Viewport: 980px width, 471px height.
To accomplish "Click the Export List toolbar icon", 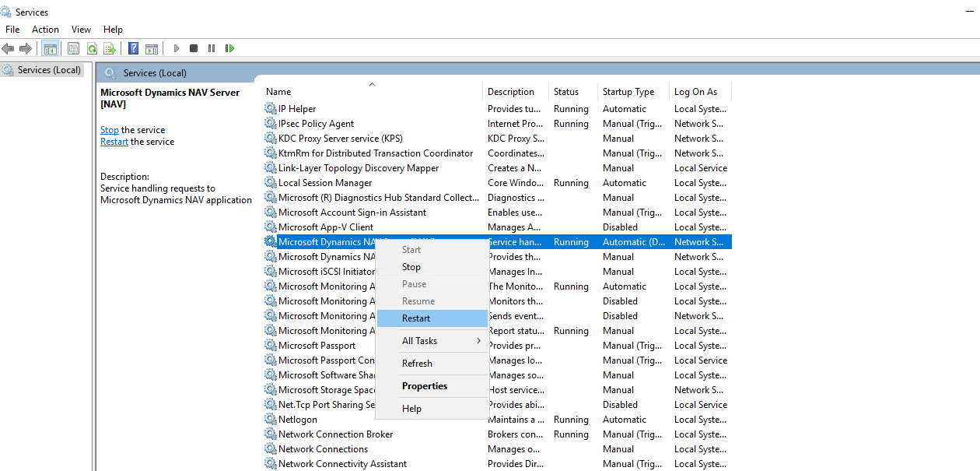I will (x=110, y=48).
